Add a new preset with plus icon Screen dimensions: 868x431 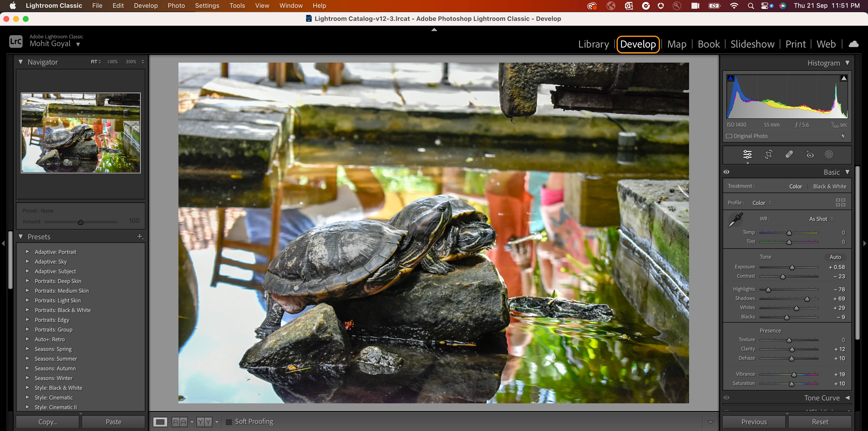(140, 236)
